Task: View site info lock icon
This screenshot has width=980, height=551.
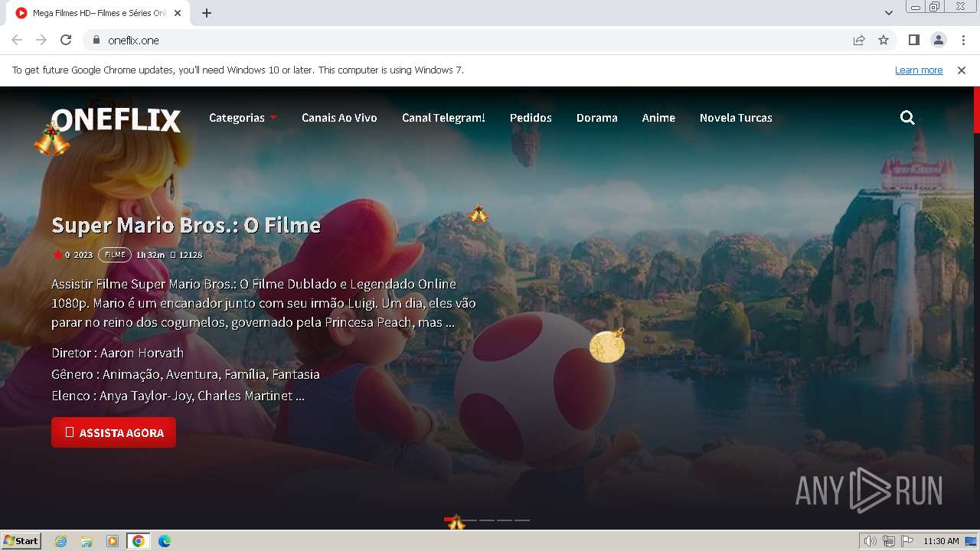Action: click(96, 40)
